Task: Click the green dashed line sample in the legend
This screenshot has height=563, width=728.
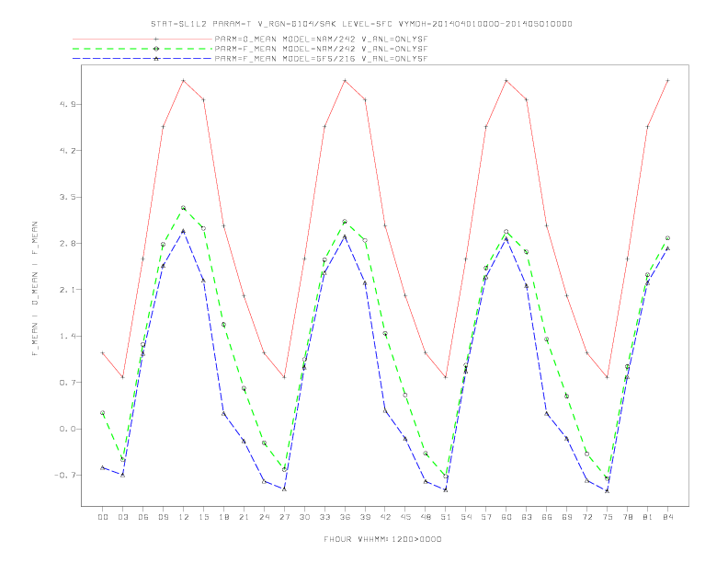Action: coord(142,49)
